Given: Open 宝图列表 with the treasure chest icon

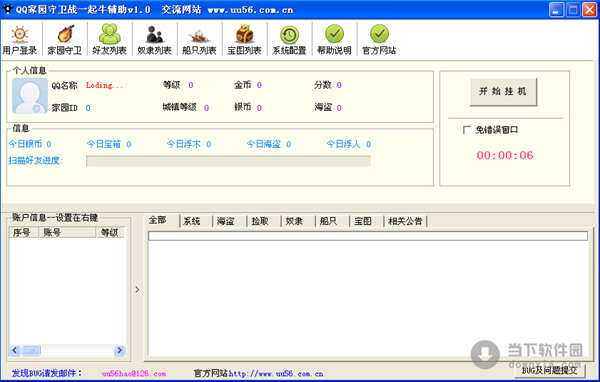Looking at the screenshot, I should point(245,39).
